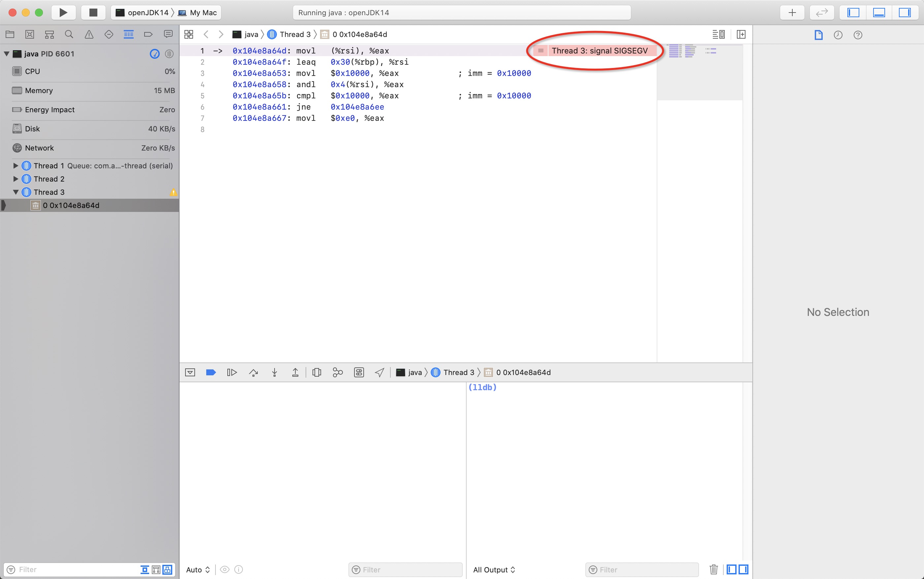This screenshot has width=924, height=579.
Task: Hide the debug area with chevron button
Action: pyautogui.click(x=190, y=373)
